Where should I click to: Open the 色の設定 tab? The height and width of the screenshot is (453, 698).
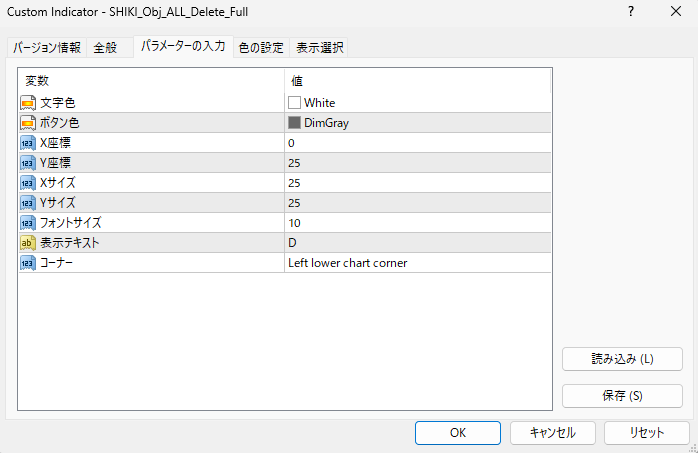[261, 48]
